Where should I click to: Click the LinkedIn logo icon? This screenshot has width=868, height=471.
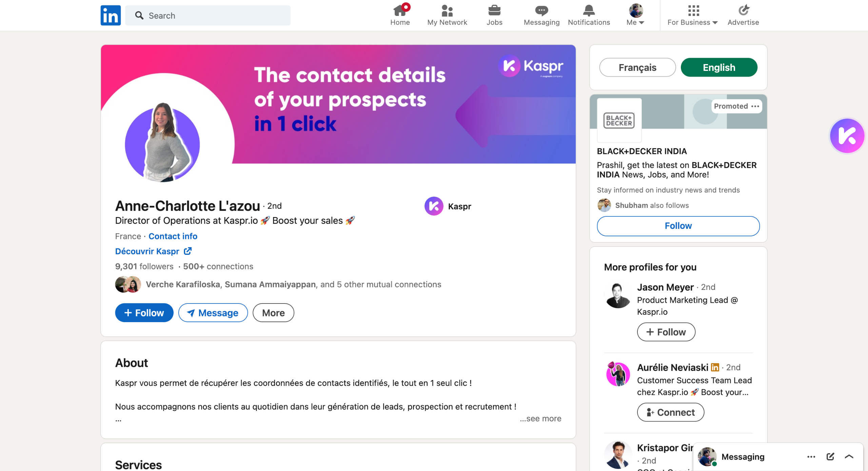tap(111, 15)
